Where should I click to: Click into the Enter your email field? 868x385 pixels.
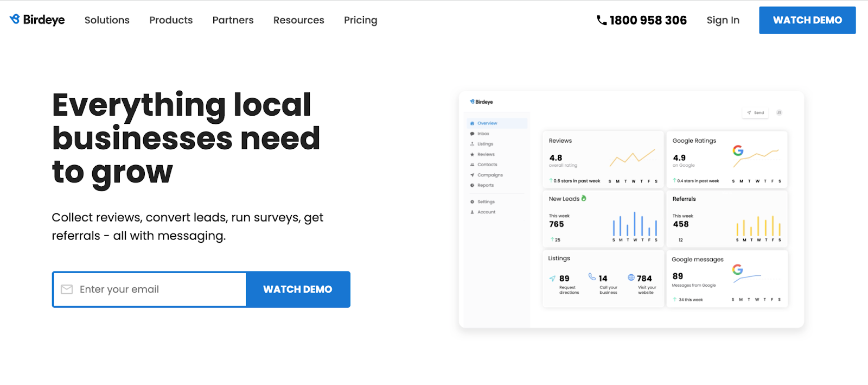150,289
